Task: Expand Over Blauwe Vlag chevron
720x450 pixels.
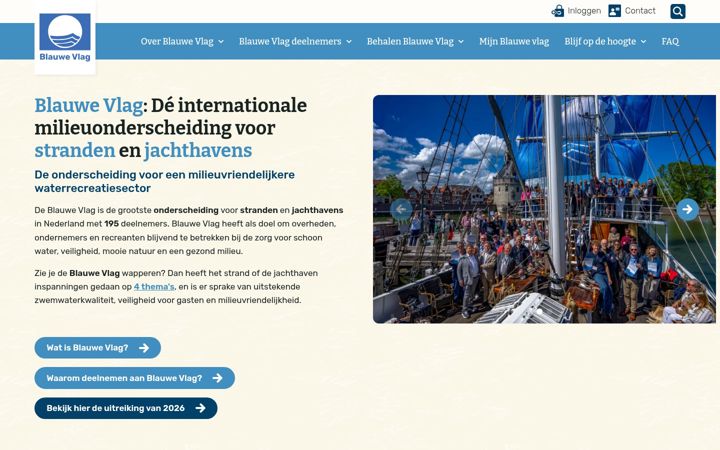Action: point(221,42)
